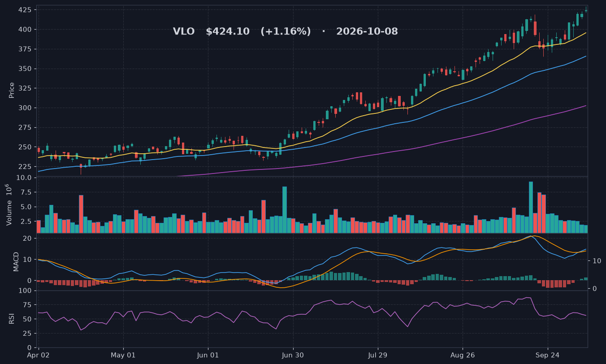606x364 pixels.
Task: Select the 400 price axis tick
Action: tap(25, 30)
